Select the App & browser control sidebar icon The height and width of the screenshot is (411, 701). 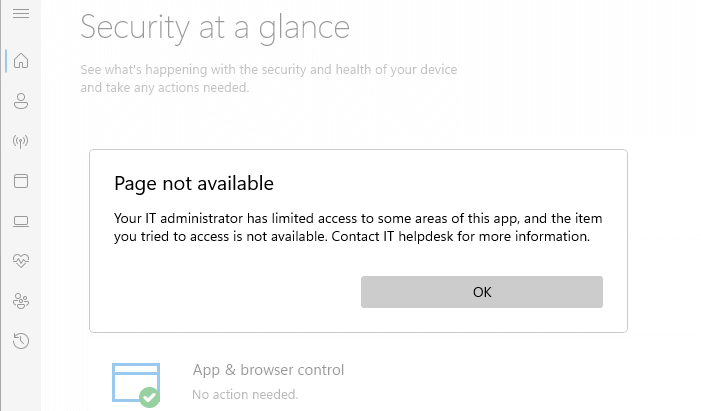point(21,181)
